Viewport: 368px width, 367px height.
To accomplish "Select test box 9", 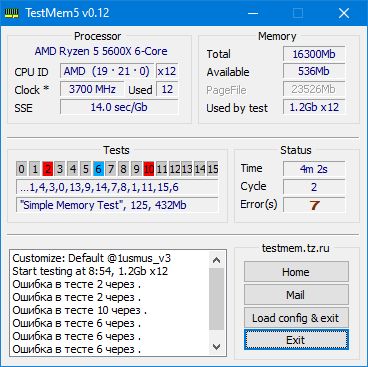I will click(136, 169).
